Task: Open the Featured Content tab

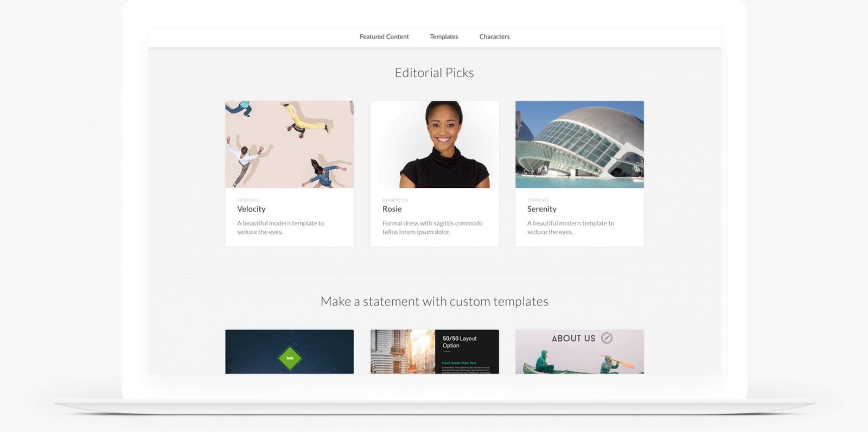Action: [x=384, y=37]
